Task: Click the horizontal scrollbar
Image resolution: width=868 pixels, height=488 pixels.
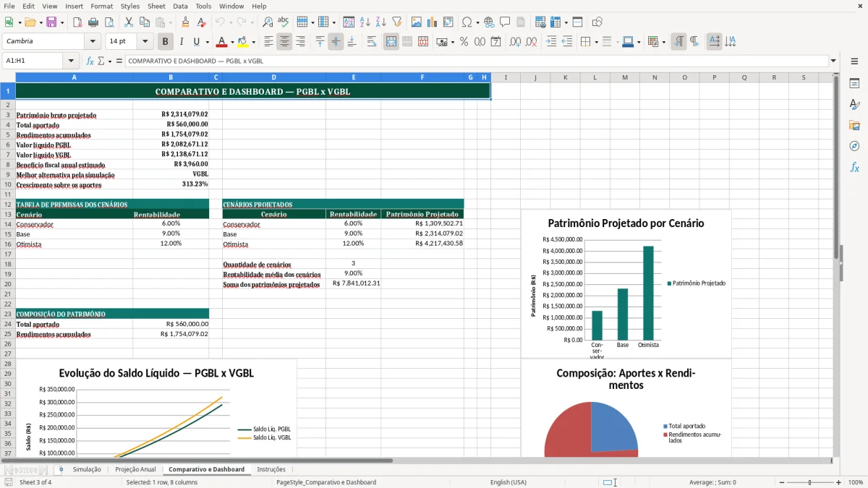Action: pos(197,460)
